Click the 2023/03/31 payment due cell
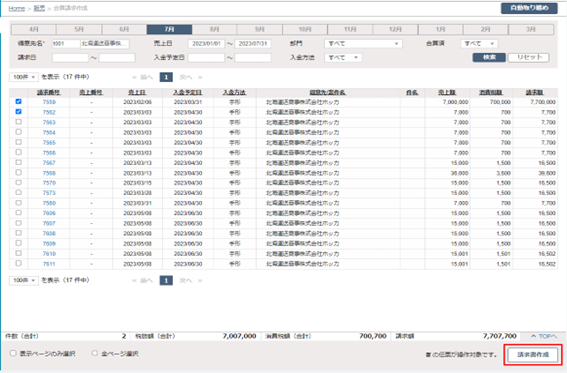 (188, 102)
